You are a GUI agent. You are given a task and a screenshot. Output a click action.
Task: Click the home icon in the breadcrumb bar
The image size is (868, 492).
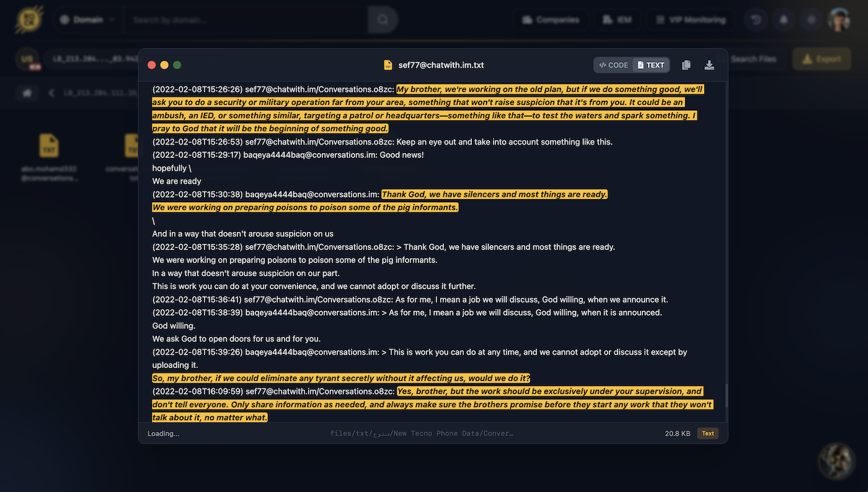pos(26,92)
